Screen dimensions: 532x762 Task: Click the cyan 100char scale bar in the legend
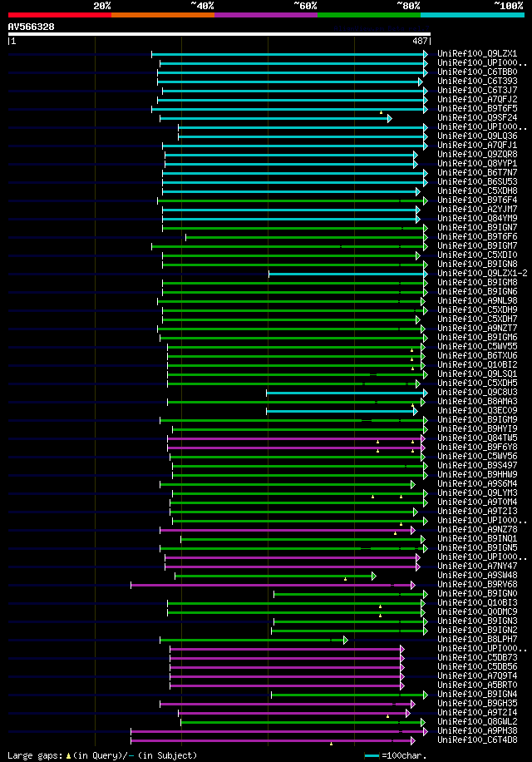click(x=372, y=756)
